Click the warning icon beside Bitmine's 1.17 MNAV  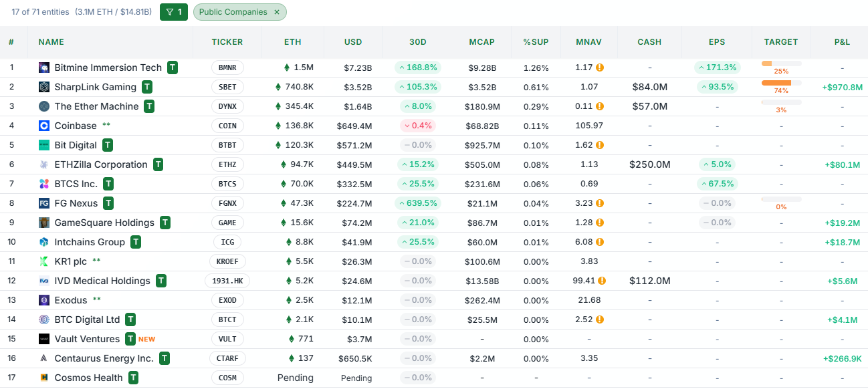pyautogui.click(x=600, y=68)
